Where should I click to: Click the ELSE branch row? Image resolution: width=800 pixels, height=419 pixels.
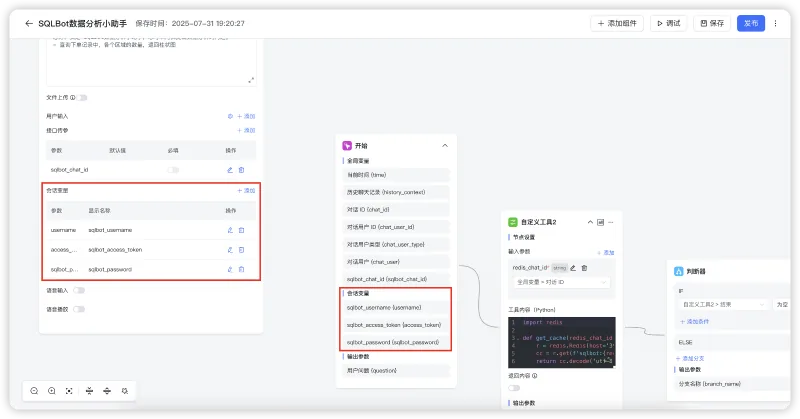[732, 342]
